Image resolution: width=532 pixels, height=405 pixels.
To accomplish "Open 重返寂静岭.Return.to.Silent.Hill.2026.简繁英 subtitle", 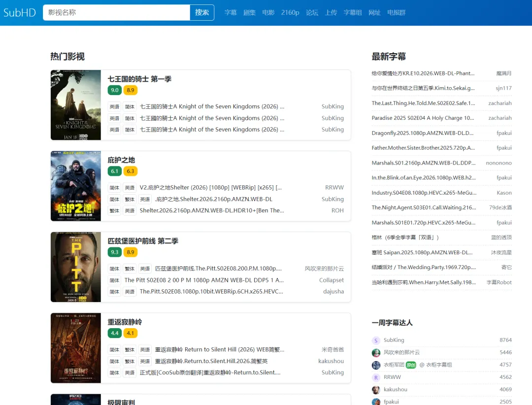I will tap(211, 361).
